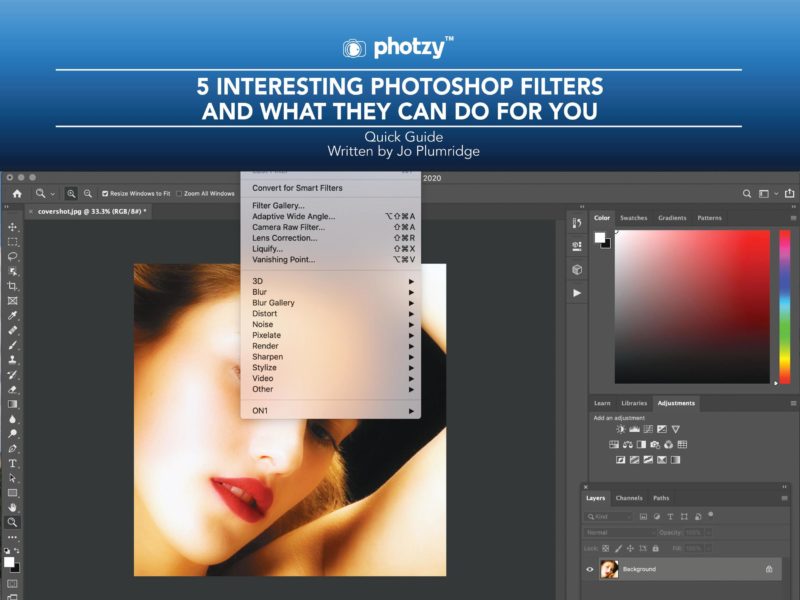Switch to the Swatches tab

(x=633, y=218)
